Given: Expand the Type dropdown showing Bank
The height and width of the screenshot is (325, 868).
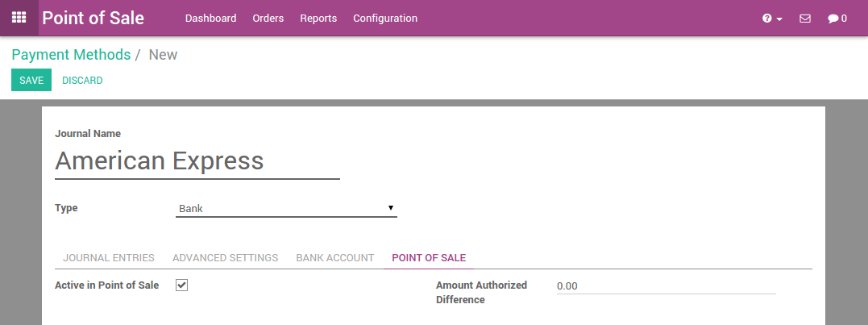Looking at the screenshot, I should tap(286, 208).
